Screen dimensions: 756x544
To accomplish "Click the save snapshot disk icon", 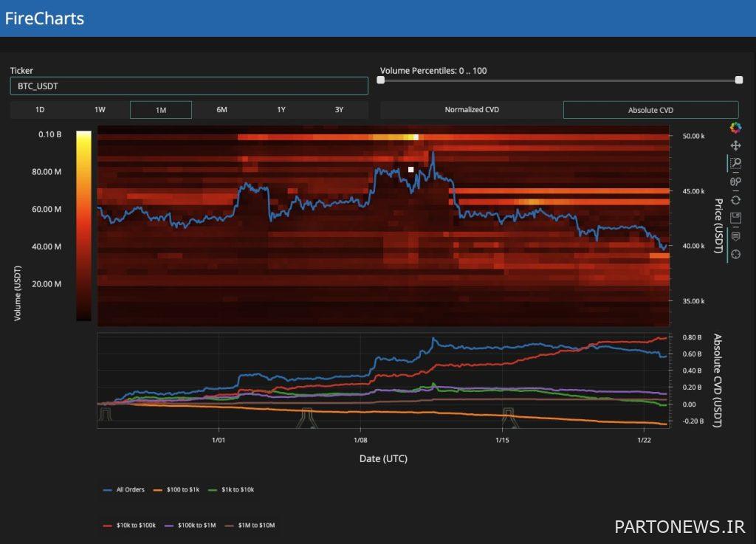I will pos(735,216).
